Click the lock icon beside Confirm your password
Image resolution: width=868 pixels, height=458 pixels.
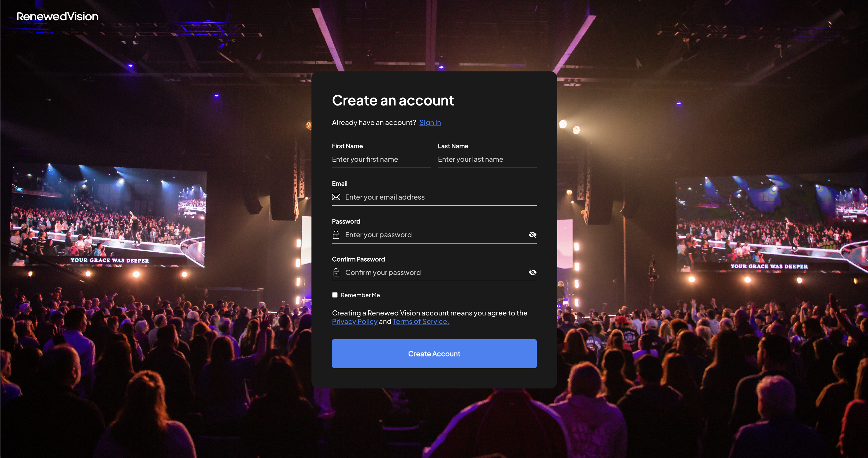pos(336,273)
